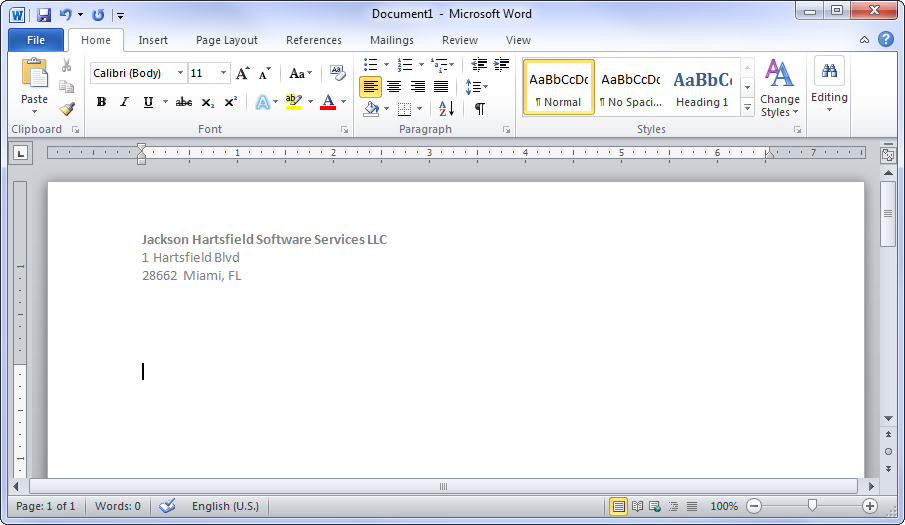Viewport: 905px width, 525px height.
Task: Switch to the Review tab
Action: point(460,40)
